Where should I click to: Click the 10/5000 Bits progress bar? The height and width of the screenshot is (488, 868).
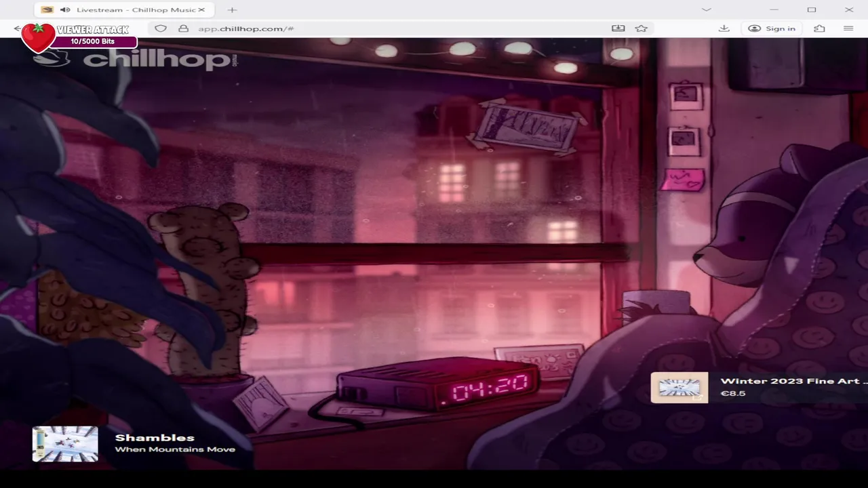(96, 41)
